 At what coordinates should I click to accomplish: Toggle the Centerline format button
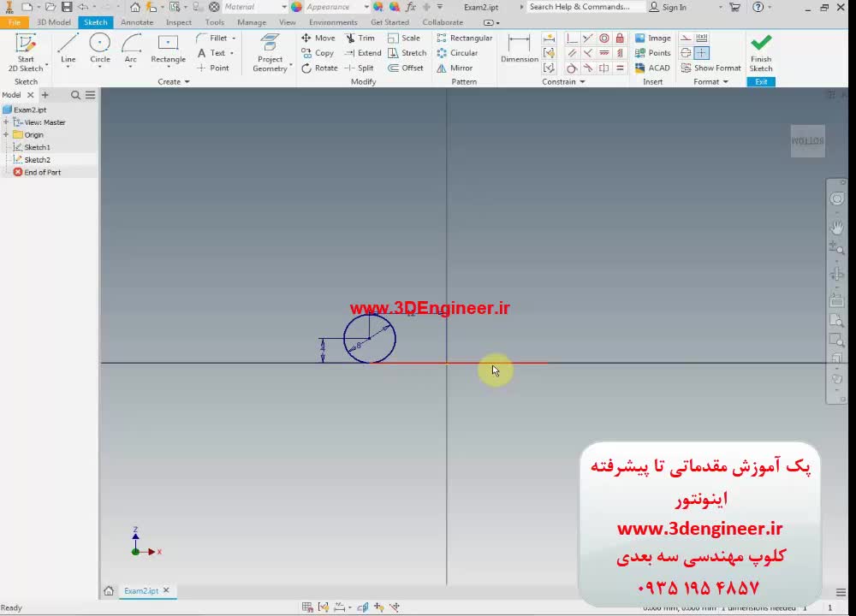coord(686,52)
